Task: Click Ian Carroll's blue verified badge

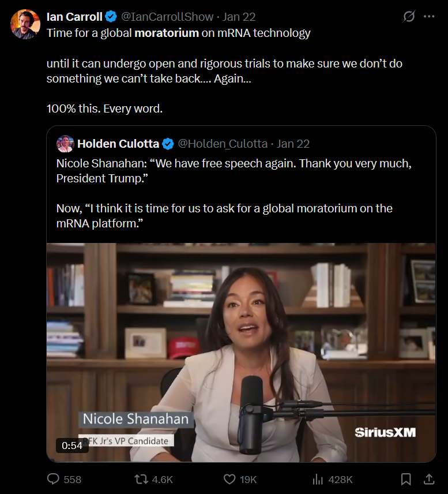Action: [111, 17]
